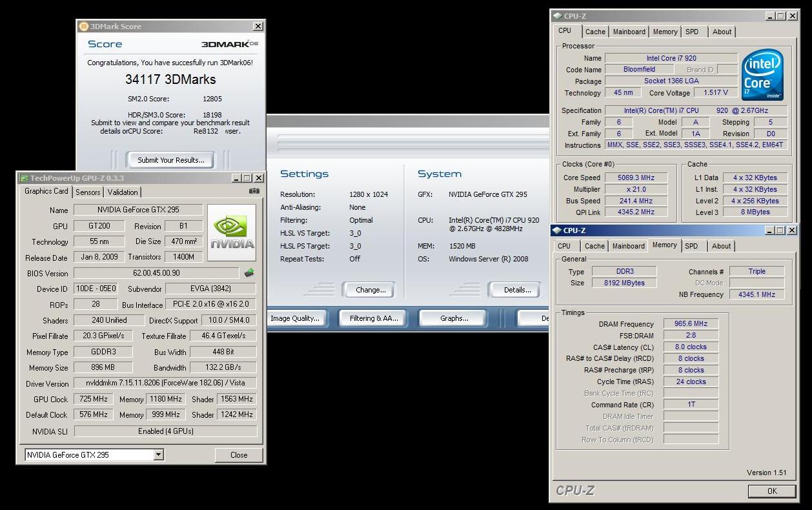This screenshot has width=812, height=510.
Task: Click the Shader clock 1563 MHz value
Action: click(x=236, y=399)
